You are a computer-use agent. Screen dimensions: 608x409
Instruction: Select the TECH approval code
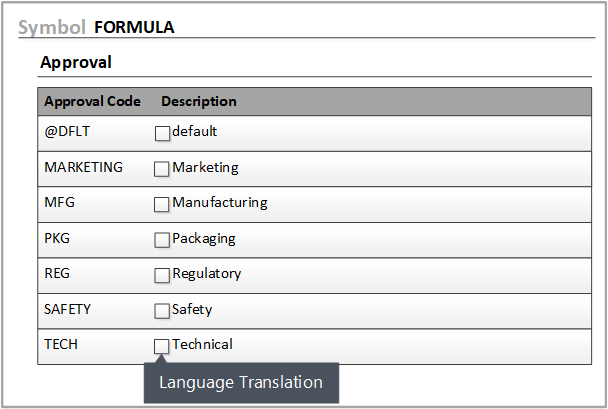tap(61, 344)
